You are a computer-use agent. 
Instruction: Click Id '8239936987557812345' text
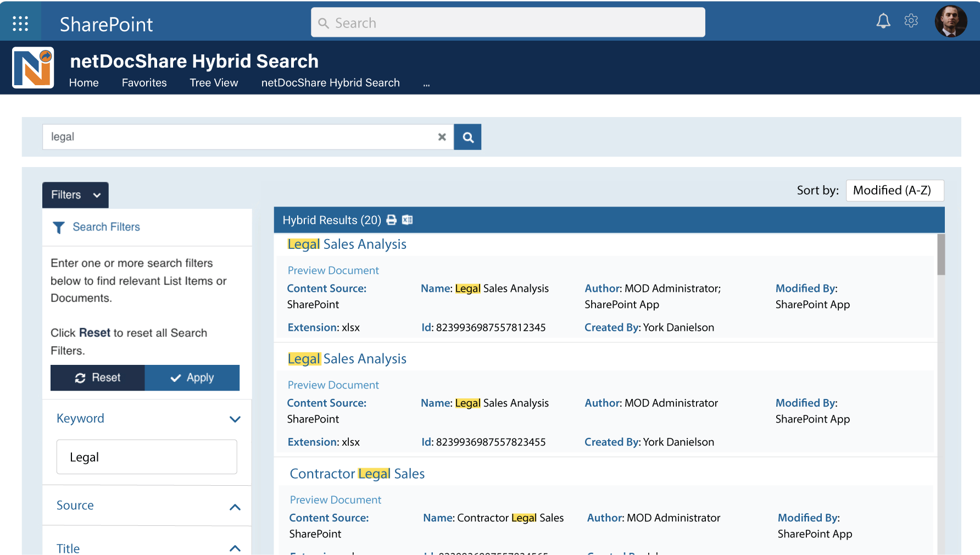coord(483,328)
